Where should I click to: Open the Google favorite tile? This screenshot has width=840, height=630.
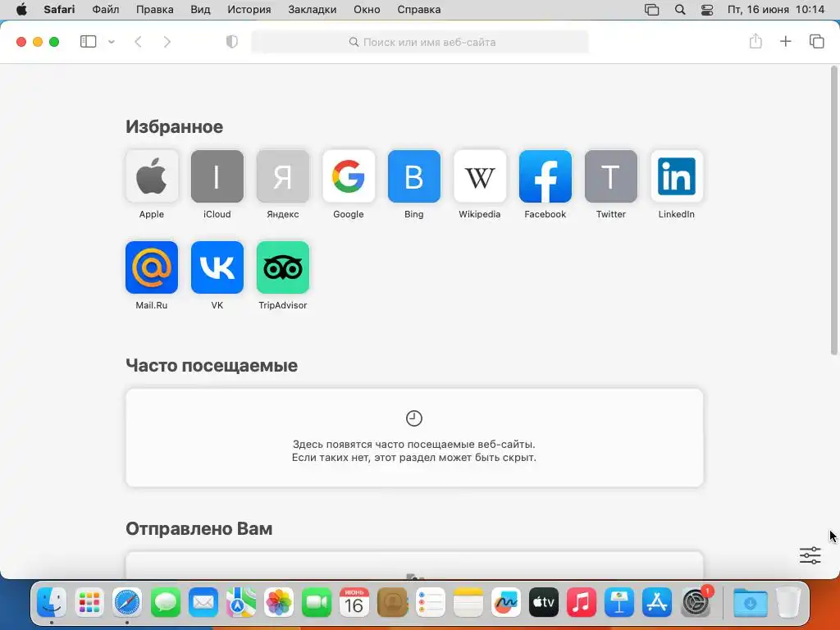pos(348,176)
